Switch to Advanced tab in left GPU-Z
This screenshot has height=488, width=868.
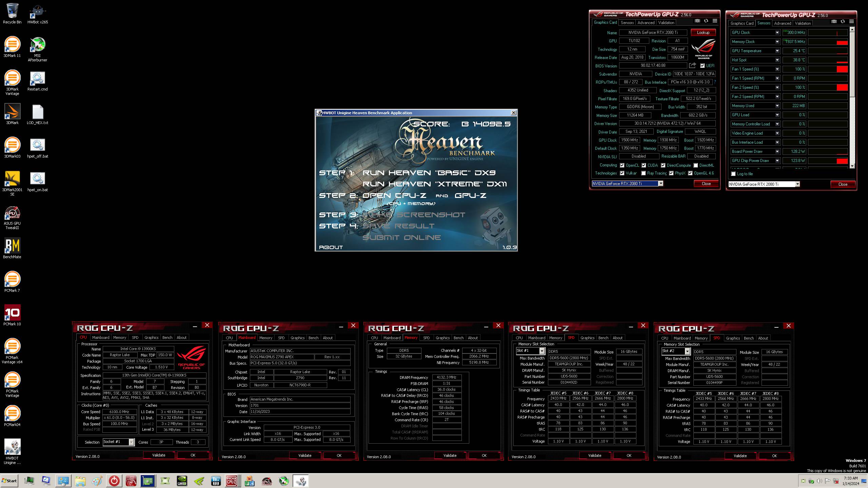pyautogui.click(x=646, y=22)
